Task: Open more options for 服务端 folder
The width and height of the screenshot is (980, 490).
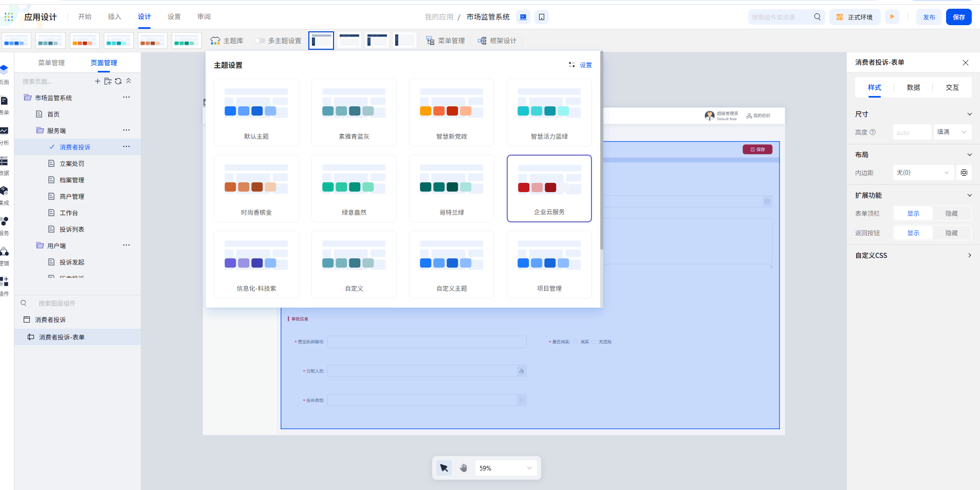Action: pos(126,130)
